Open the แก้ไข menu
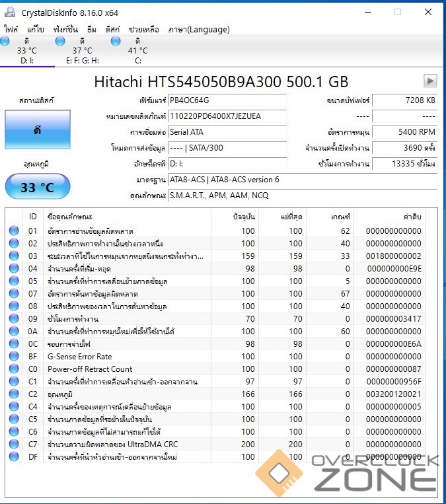Viewport: 446px width, 504px height. (36, 29)
